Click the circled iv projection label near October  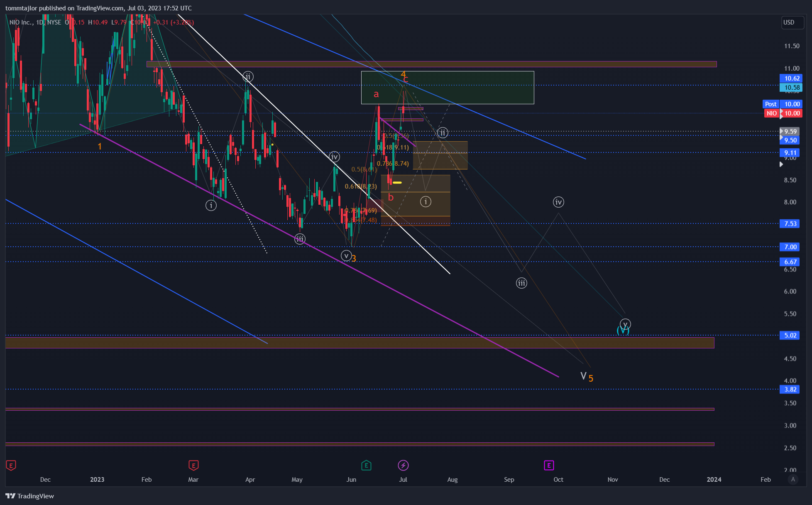coord(558,202)
